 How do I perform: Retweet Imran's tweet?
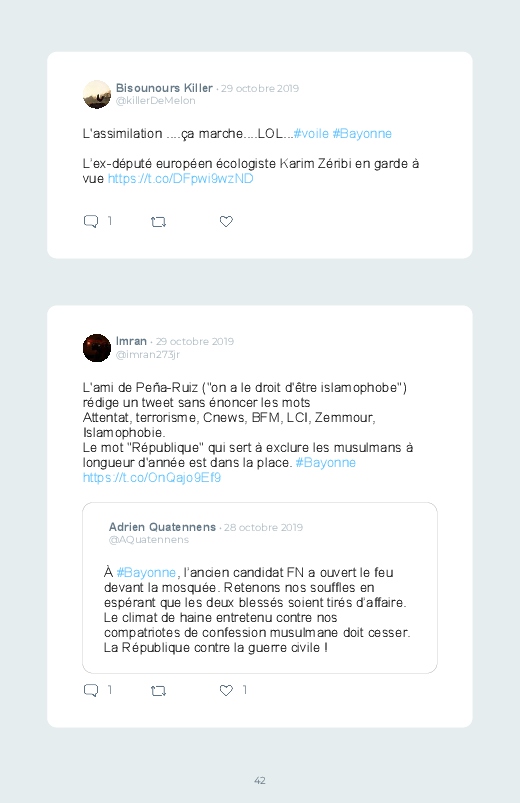click(x=158, y=691)
